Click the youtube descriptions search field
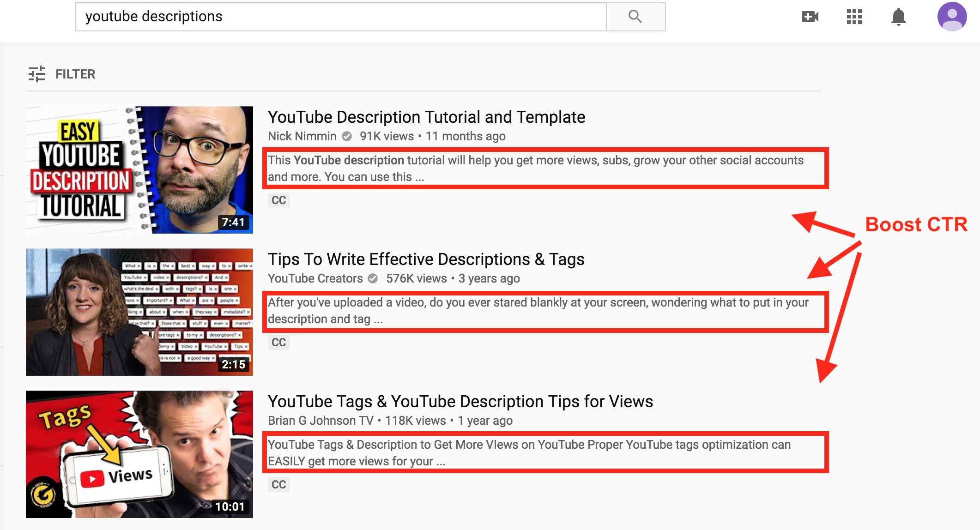This screenshot has height=530, width=980. point(340,17)
